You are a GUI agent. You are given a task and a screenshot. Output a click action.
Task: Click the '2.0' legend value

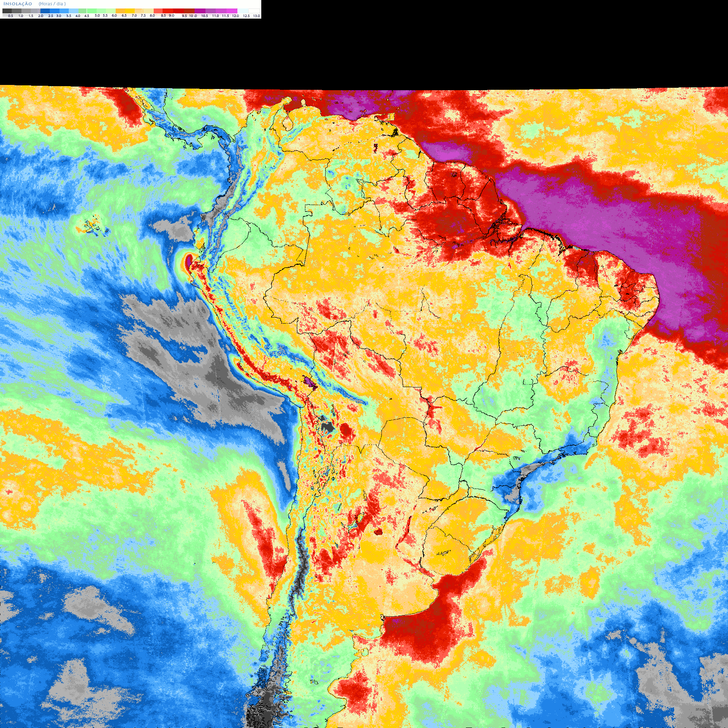click(x=41, y=16)
